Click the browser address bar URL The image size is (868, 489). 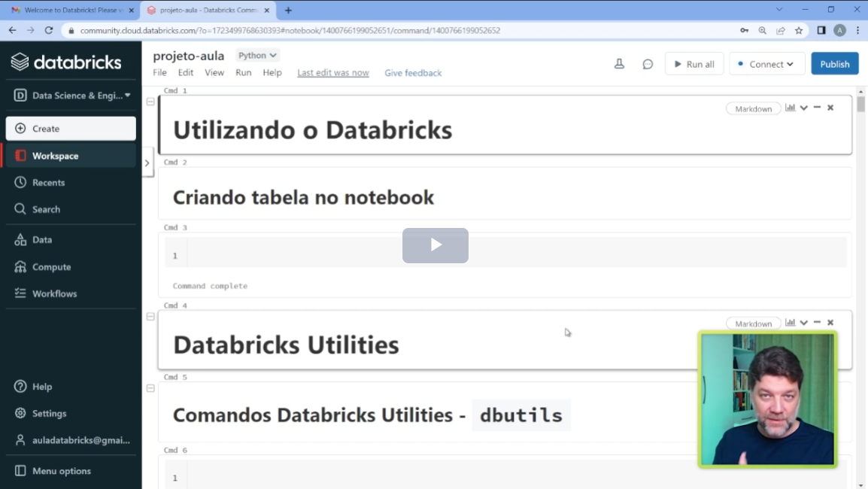pos(290,30)
